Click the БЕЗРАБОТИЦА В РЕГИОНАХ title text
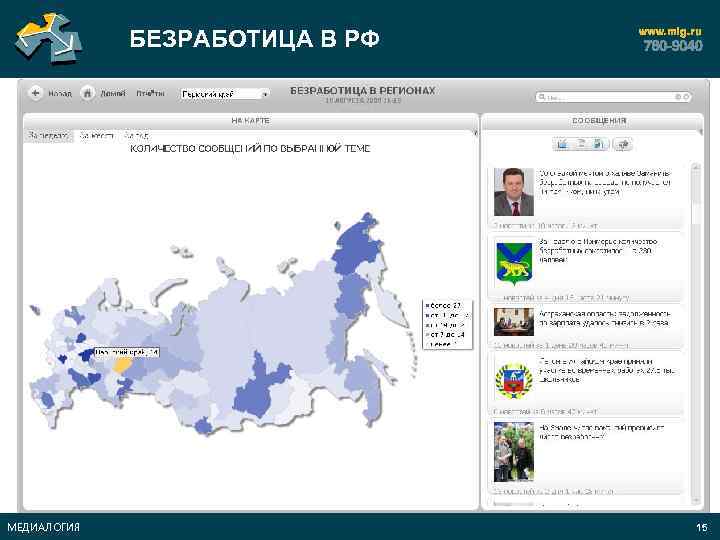Viewport: 720px width, 540px height. coord(363,90)
